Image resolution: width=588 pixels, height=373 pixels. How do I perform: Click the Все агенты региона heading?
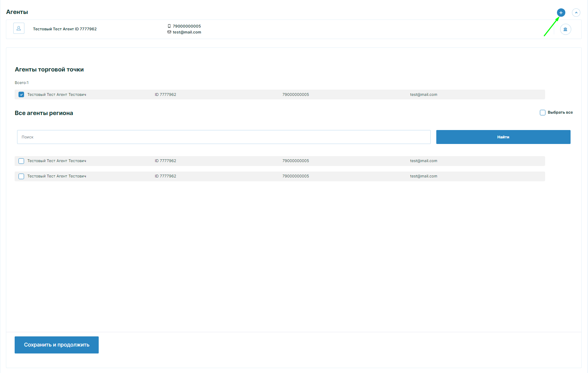click(x=44, y=113)
